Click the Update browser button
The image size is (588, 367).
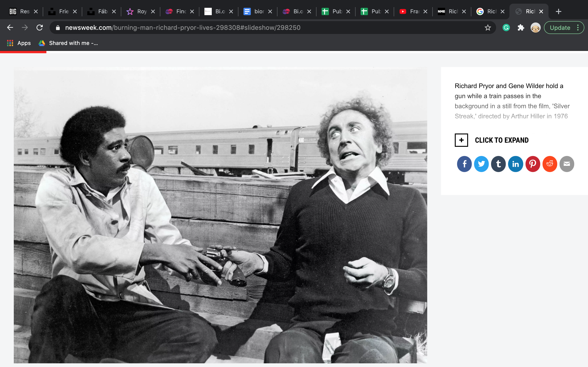tap(560, 28)
